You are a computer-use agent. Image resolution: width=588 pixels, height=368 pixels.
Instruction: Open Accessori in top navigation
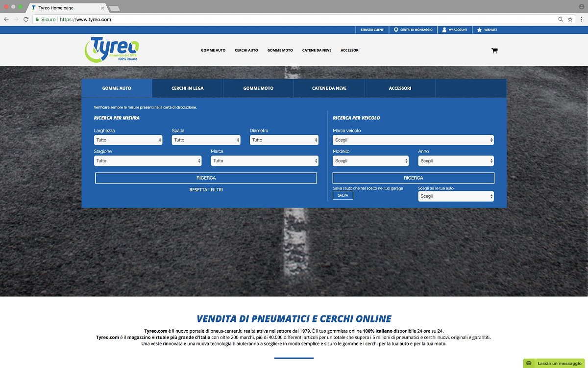350,50
